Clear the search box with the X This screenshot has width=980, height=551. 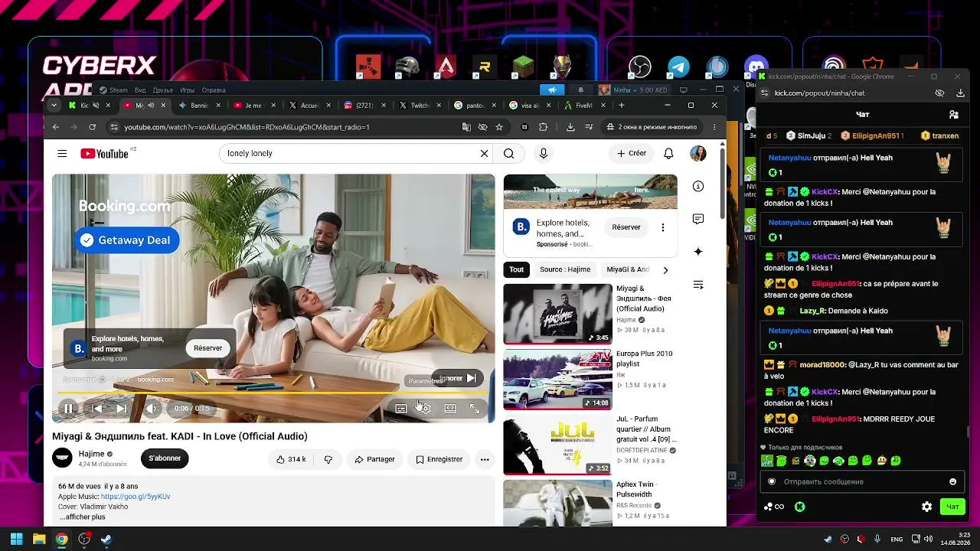484,154
